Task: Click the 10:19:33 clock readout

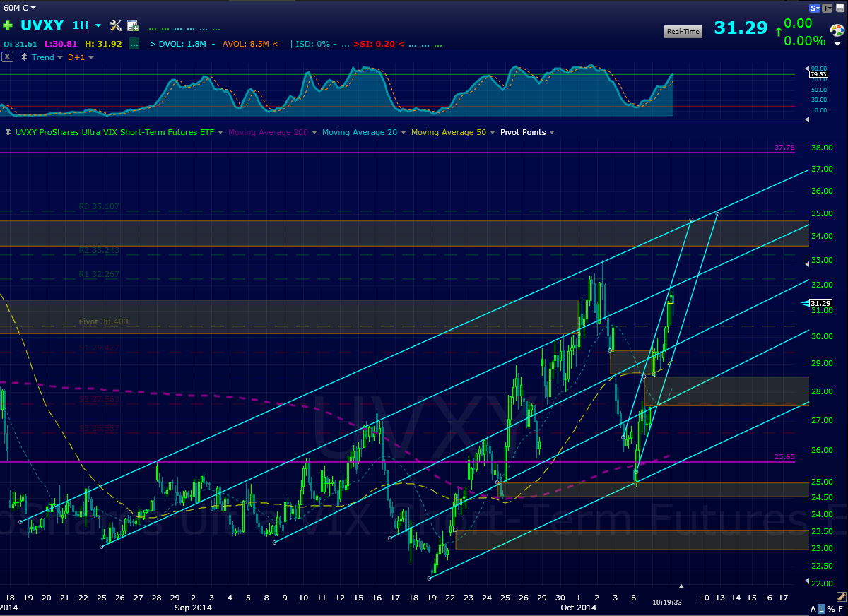Action: [x=667, y=603]
